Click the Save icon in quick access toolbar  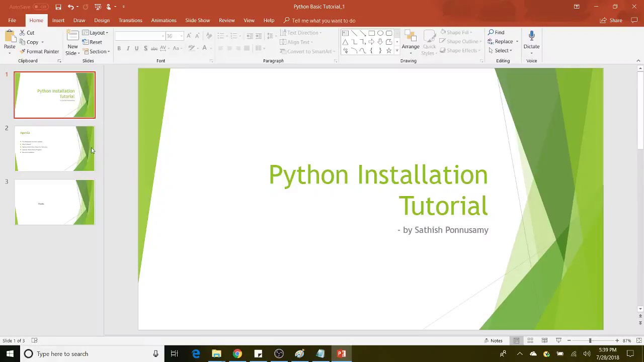58,7
